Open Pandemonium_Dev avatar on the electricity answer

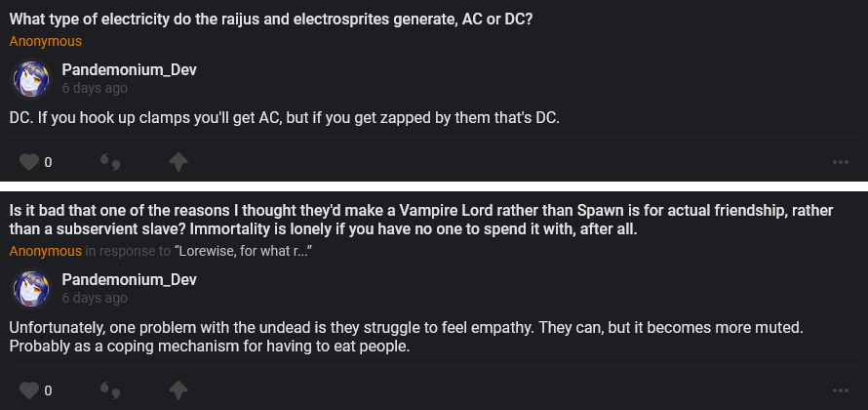[x=29, y=78]
